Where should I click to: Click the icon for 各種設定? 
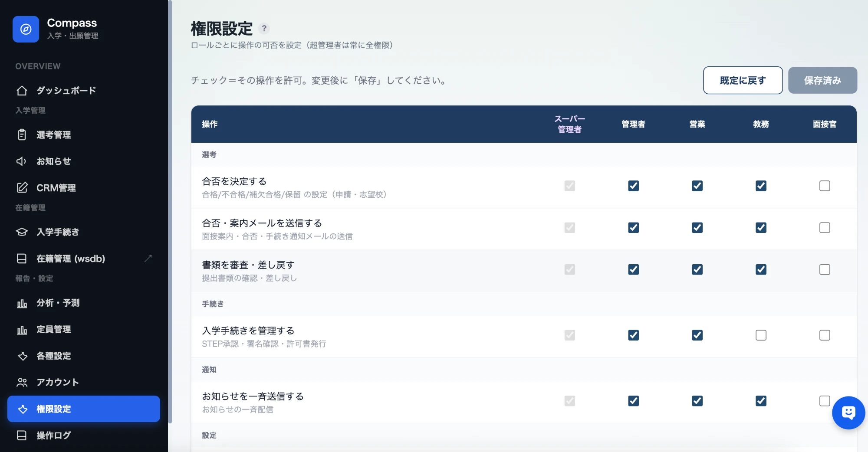pyautogui.click(x=22, y=356)
